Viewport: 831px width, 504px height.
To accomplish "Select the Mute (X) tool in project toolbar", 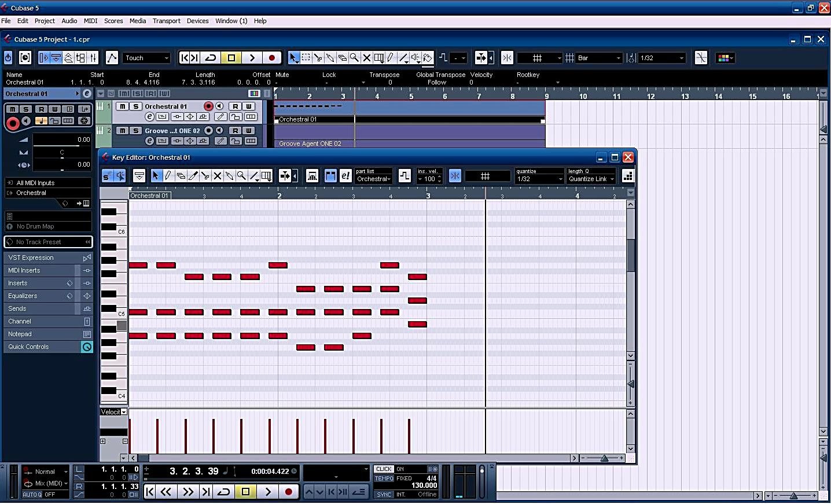I will [x=366, y=58].
